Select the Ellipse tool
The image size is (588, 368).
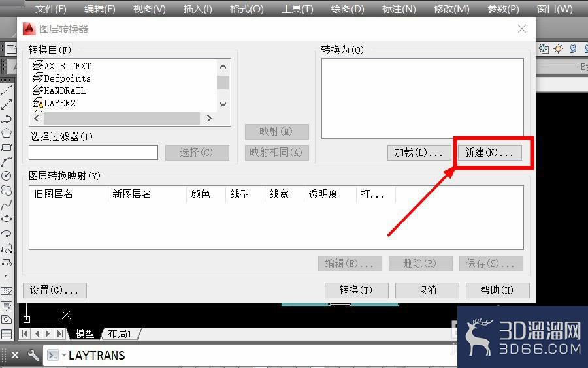pos(7,219)
